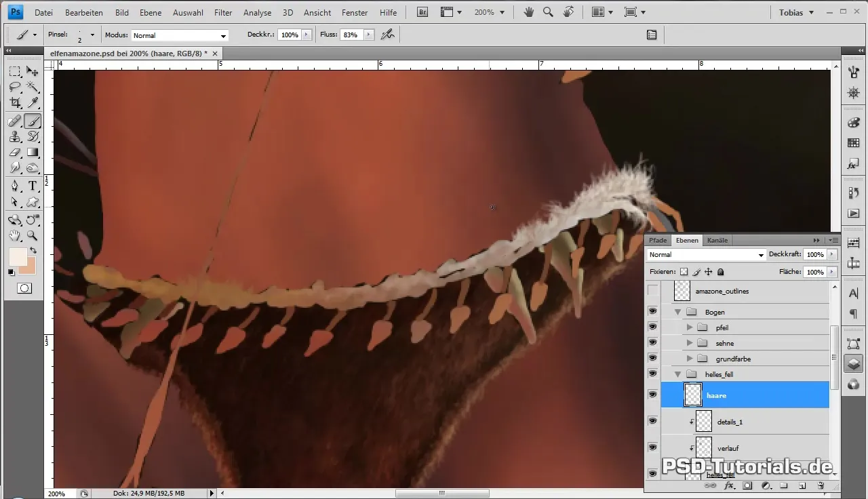Screen dimensions: 868x499
Task: Select the Zoom tool in toolbox
Action: 33,236
